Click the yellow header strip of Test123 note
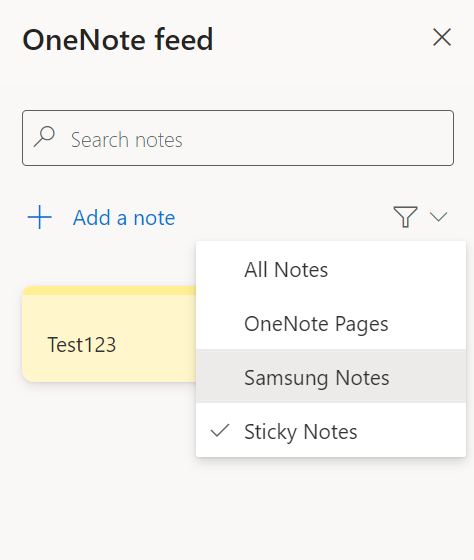 [109, 290]
